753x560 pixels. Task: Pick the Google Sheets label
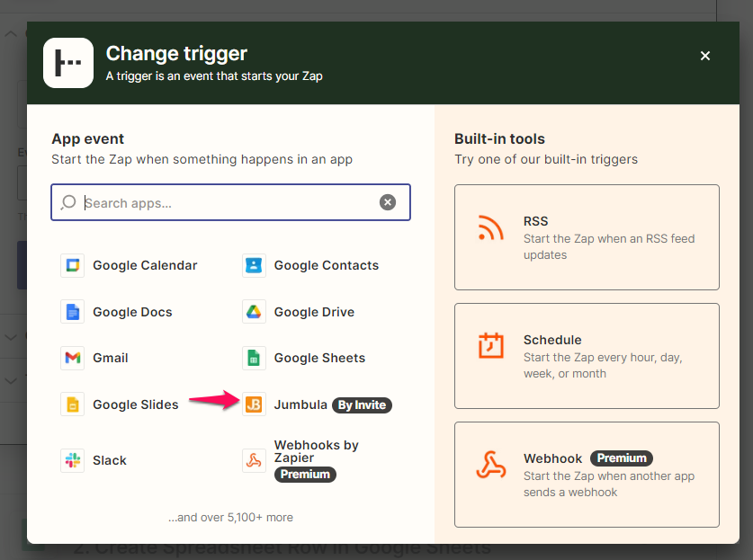point(319,358)
